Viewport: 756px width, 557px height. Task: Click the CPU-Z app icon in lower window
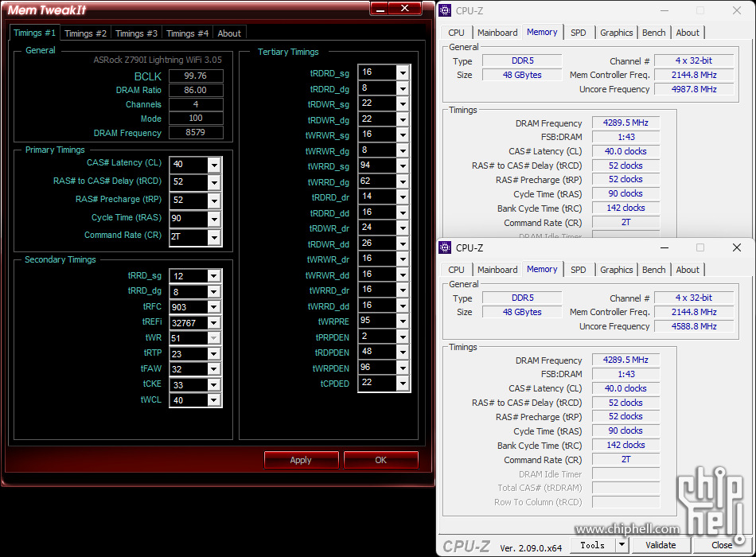[445, 248]
